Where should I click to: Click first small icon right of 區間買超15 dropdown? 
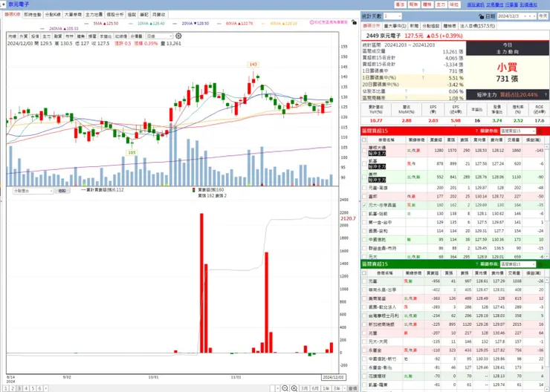540,131
